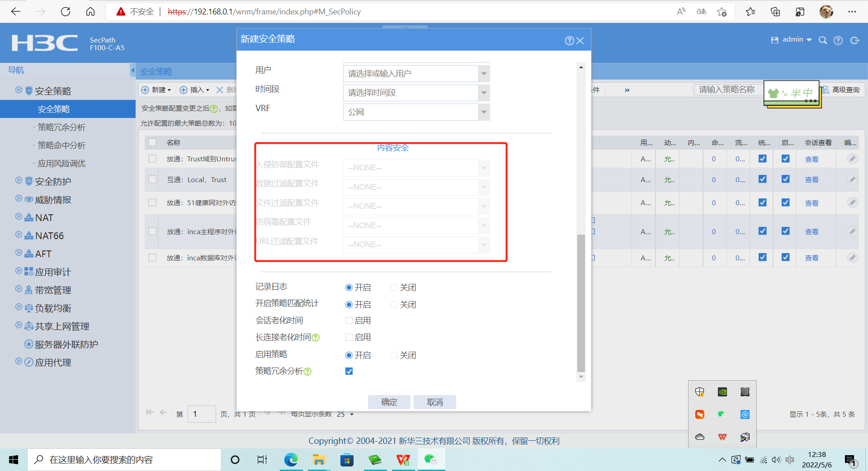
Task: Enable the 会话老化时间 checkbox
Action: 349,320
